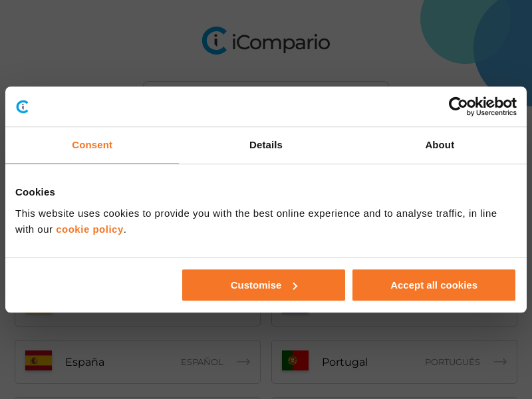
Task: Select the About tab
Action: (x=440, y=145)
